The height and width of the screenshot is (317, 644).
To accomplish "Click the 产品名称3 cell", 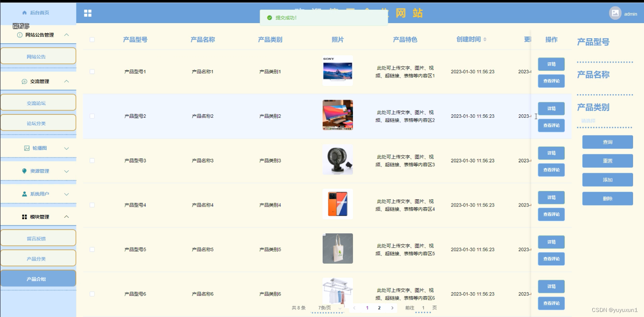I will coord(203,161).
